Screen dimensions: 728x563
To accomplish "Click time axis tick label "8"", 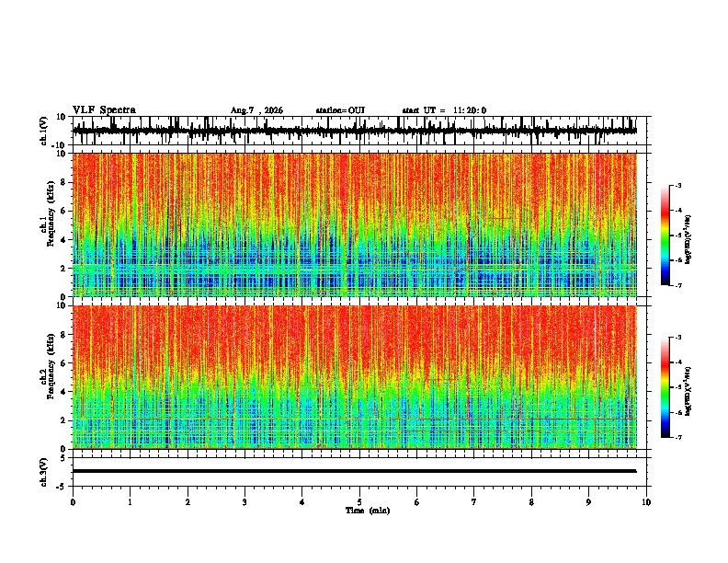I will pos(531,502).
